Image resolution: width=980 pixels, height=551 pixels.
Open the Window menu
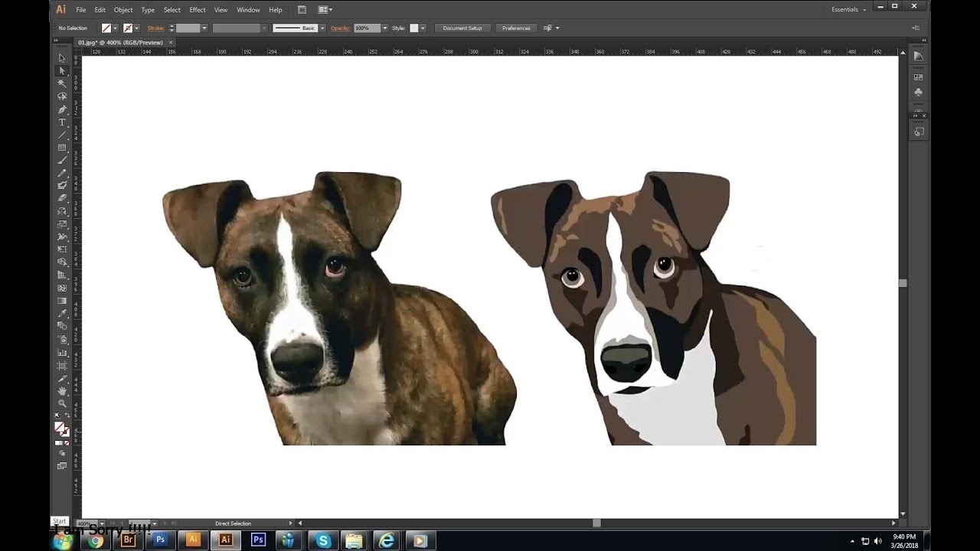click(x=248, y=10)
